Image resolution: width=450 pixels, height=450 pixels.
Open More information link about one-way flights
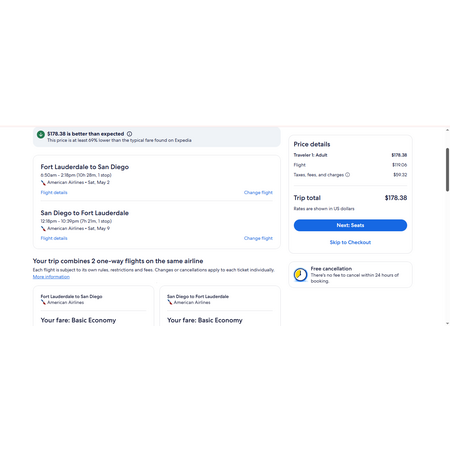[51, 277]
